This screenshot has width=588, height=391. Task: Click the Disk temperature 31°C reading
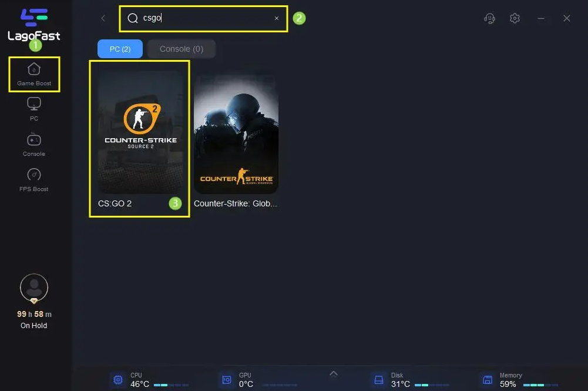click(x=401, y=385)
